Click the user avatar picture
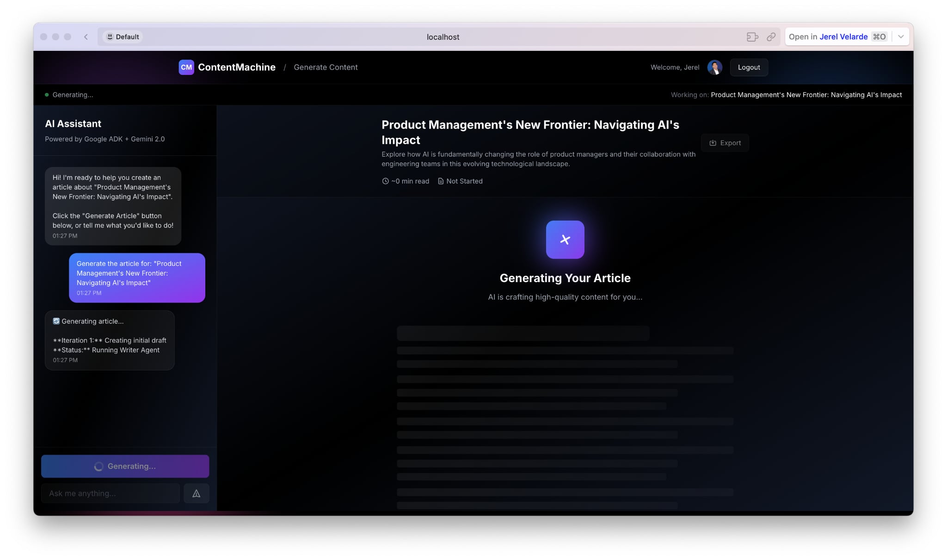Viewport: 947px width, 560px height. coord(714,67)
